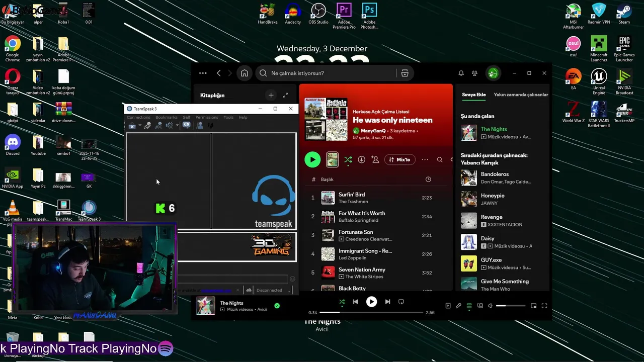644x362 pixels.
Task: Open dropdown arrow next to TeamSpeak speaker icon
Action: point(177,126)
